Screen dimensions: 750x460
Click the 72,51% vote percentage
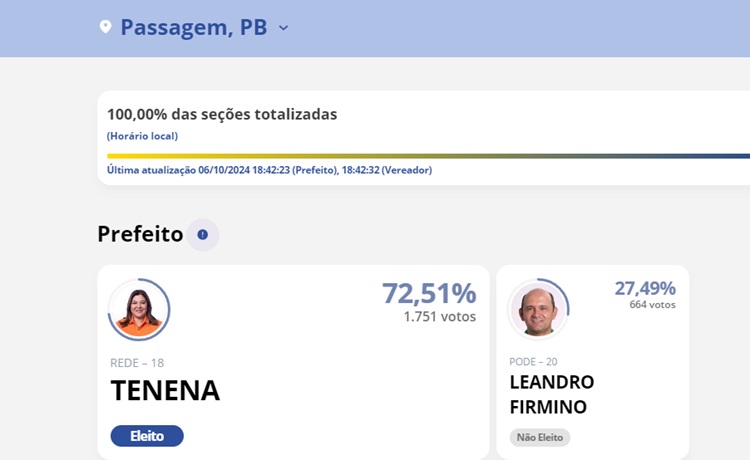click(x=429, y=293)
